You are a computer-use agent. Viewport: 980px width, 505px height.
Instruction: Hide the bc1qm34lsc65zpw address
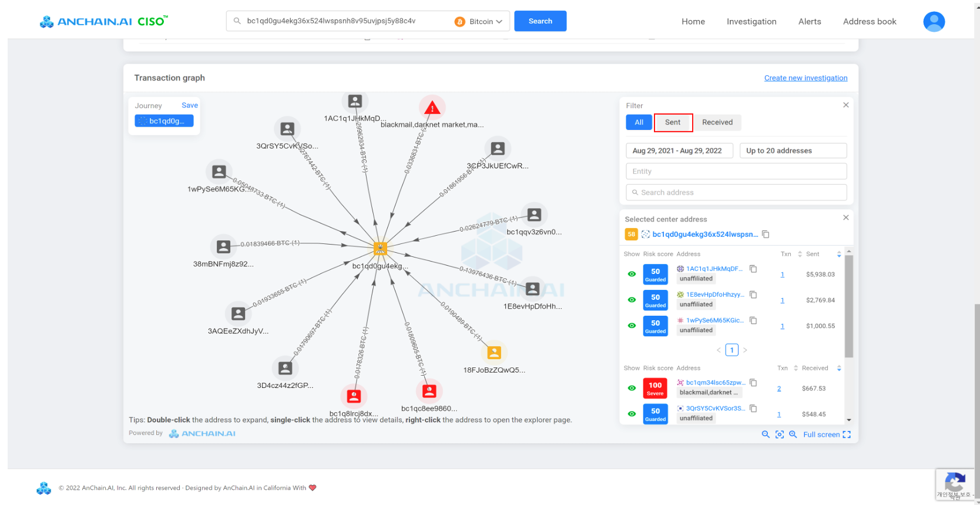coord(632,388)
